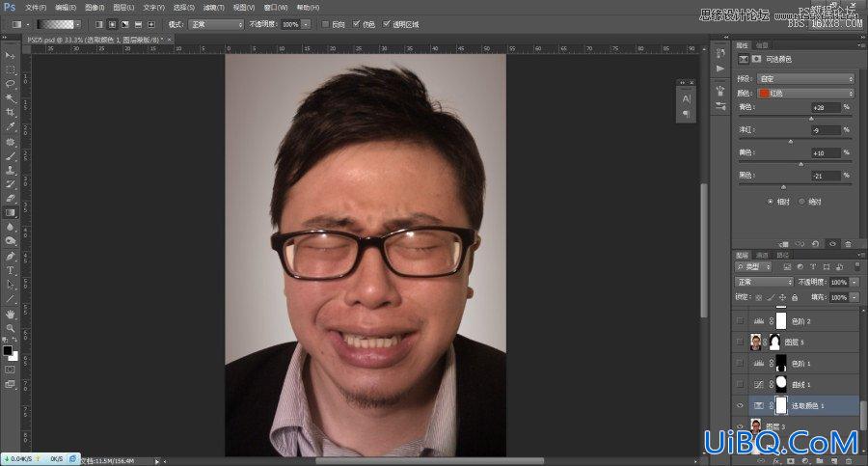Open the File menu
Screen dimensions: 868x466
[36, 8]
